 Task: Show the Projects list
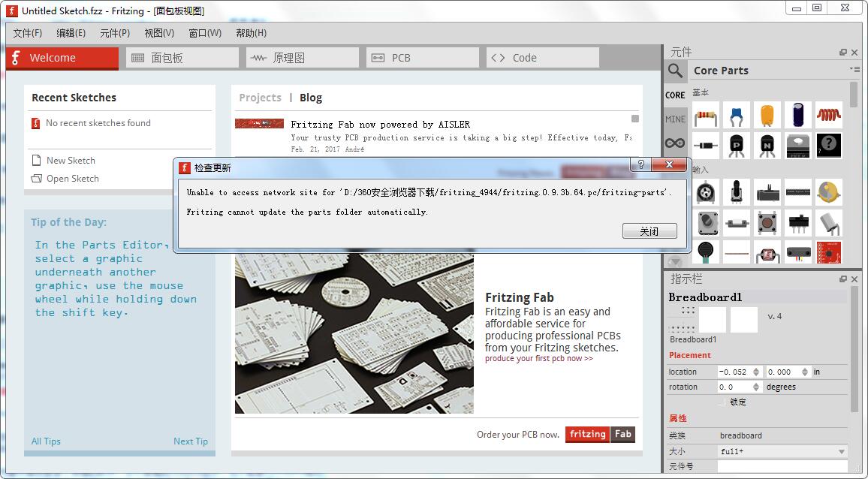(261, 98)
